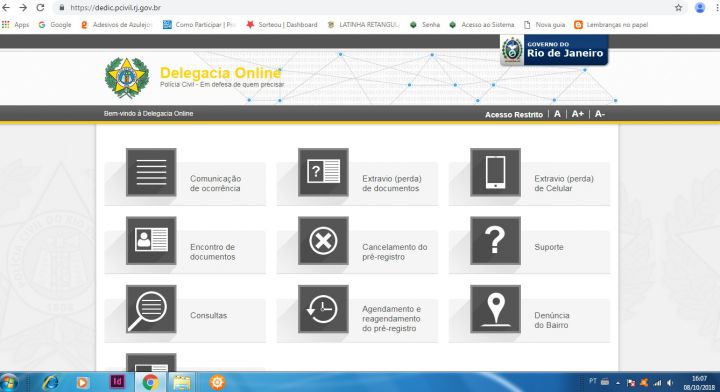This screenshot has width=720, height=392.
Task: Open the Suporte question mark icon
Action: [x=495, y=241]
